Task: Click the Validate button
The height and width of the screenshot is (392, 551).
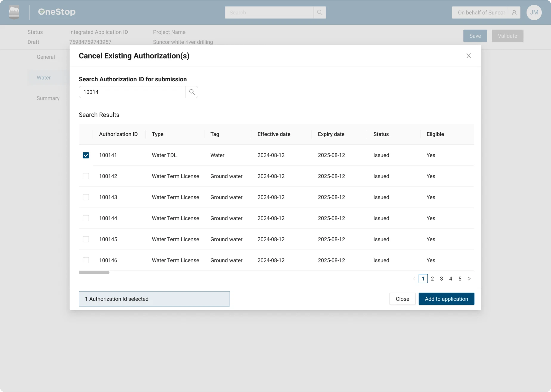Action: click(507, 36)
